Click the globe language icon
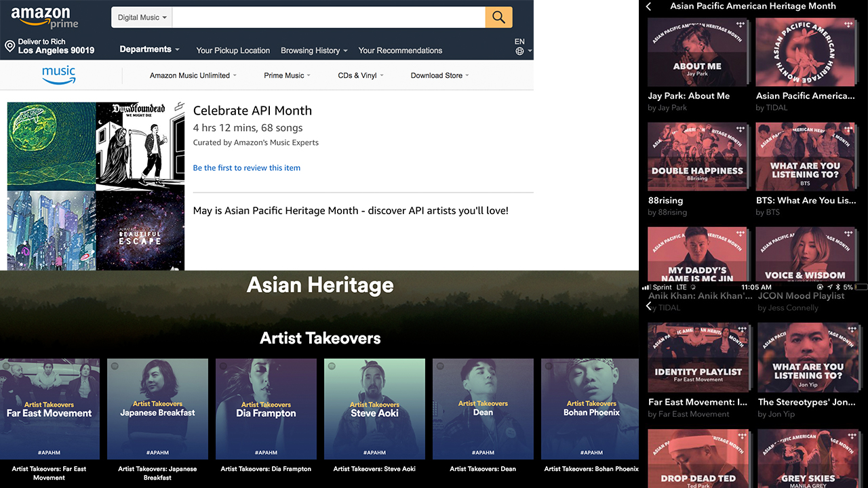The image size is (868, 488). pyautogui.click(x=519, y=51)
